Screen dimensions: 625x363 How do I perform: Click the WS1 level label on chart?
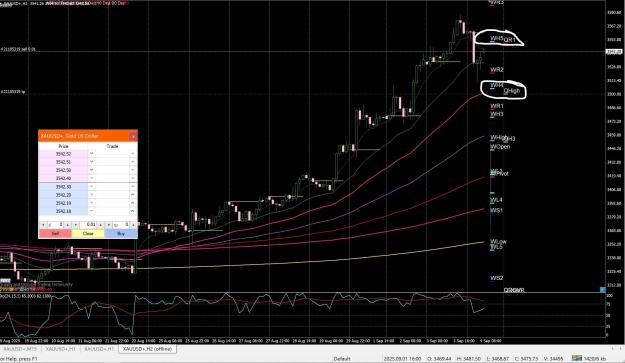click(496, 210)
